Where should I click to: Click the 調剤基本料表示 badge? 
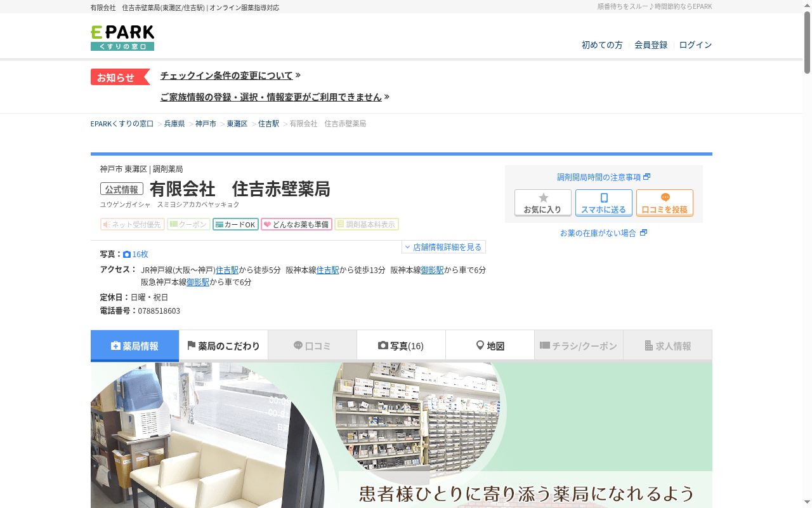click(367, 224)
